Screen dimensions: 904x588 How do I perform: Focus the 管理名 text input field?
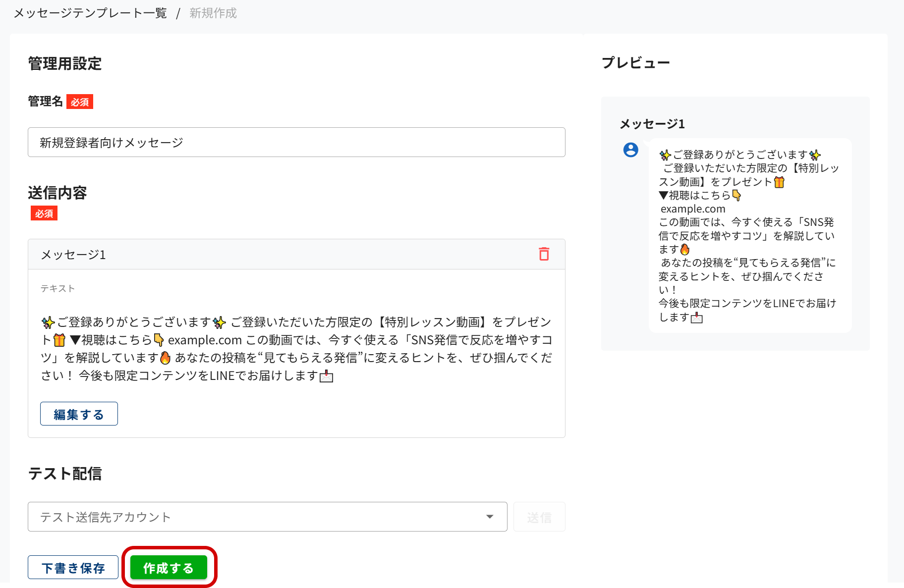pos(296,143)
